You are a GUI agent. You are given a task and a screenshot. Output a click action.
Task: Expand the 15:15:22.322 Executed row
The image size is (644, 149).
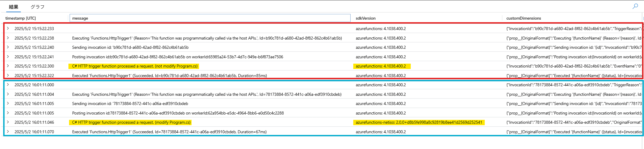pos(8,76)
